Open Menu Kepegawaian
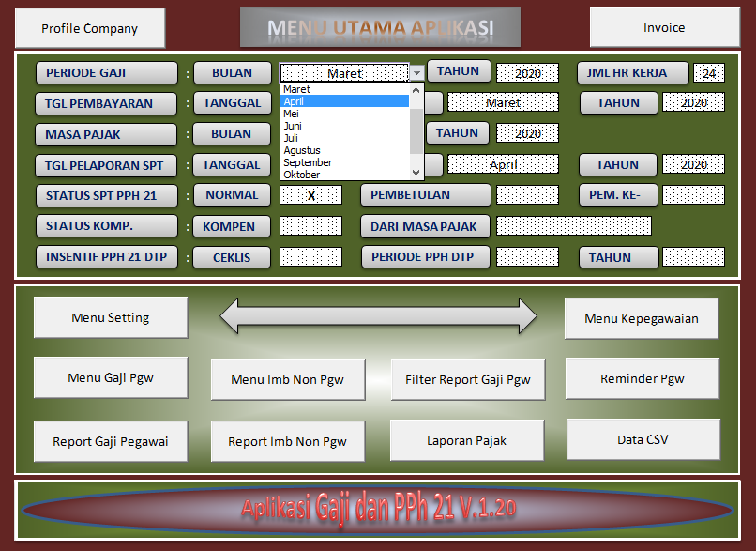This screenshot has height=551, width=756. pos(642,318)
